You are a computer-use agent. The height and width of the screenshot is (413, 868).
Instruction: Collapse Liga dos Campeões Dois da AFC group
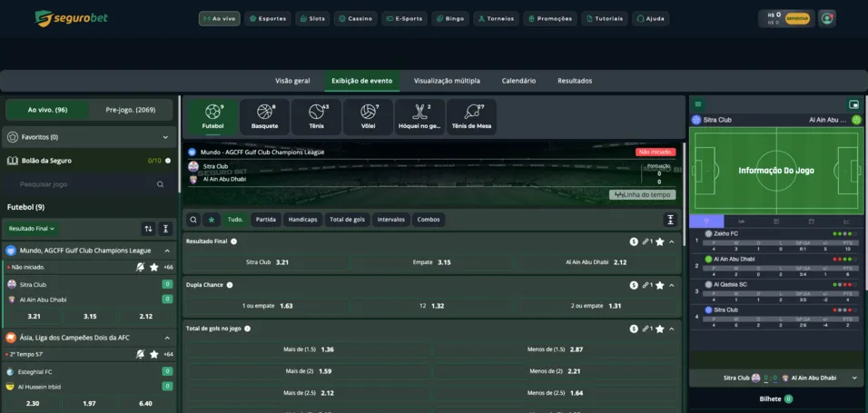(167, 337)
